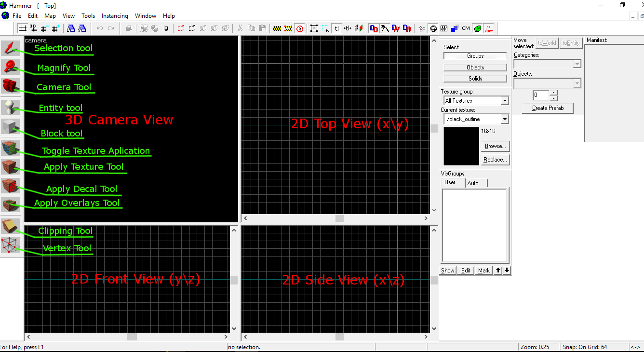This screenshot has height=352, width=644.
Task: Click the load window state icon
Action: (x=71, y=28)
